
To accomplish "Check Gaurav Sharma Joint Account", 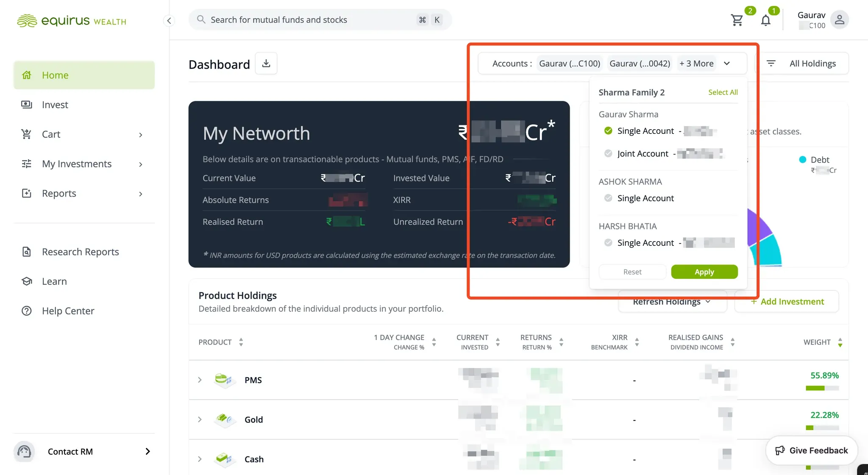I will (x=608, y=153).
